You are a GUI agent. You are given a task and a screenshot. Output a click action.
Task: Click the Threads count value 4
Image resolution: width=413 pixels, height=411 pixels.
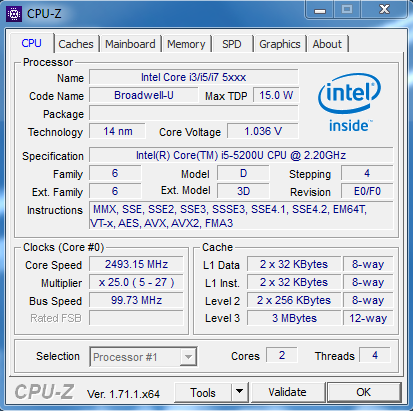click(x=375, y=355)
